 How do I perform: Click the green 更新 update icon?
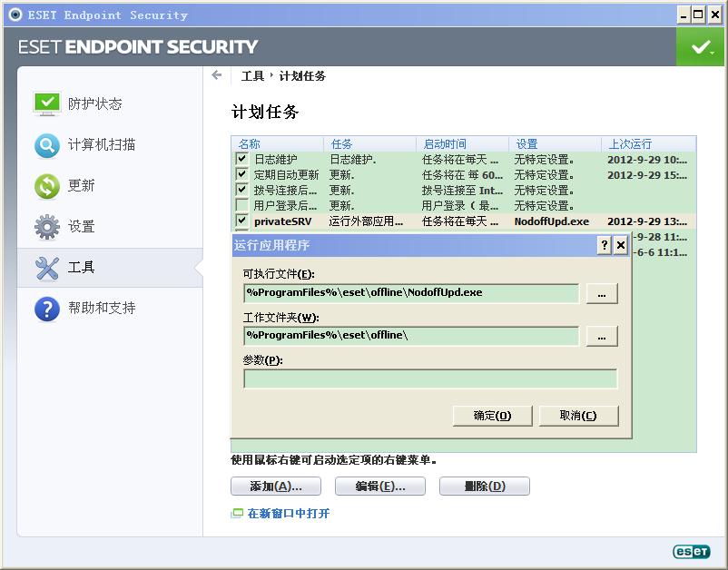pyautogui.click(x=47, y=186)
